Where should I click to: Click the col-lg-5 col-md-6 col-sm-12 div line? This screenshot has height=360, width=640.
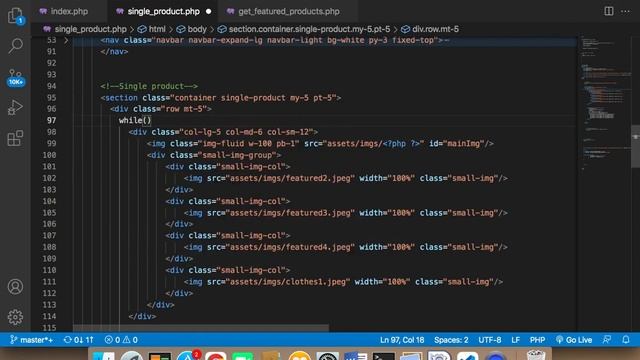tap(223, 132)
